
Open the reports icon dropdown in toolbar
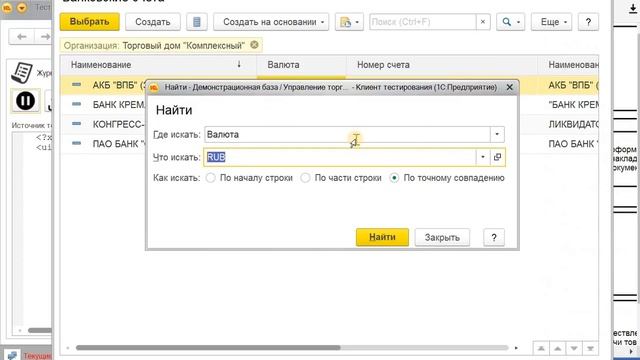point(349,22)
